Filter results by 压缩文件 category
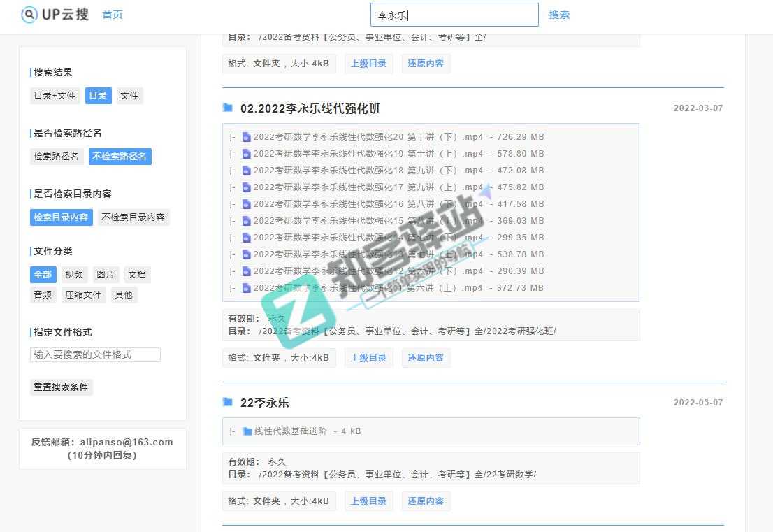Image resolution: width=773 pixels, height=532 pixels. tap(83, 295)
